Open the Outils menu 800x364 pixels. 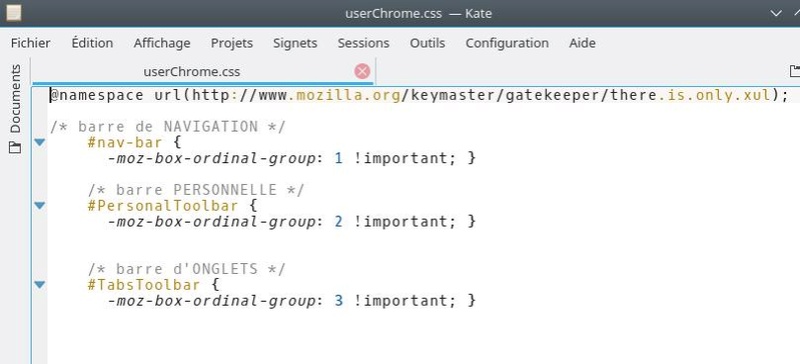427,43
